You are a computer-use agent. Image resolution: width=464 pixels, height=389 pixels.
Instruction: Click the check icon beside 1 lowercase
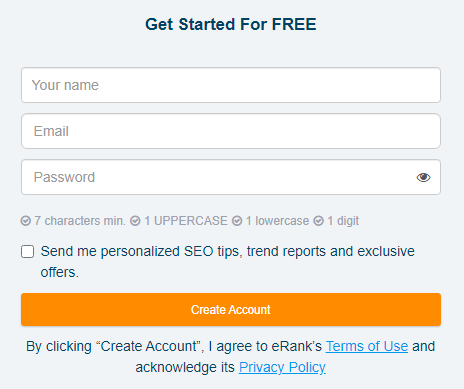[x=237, y=221]
